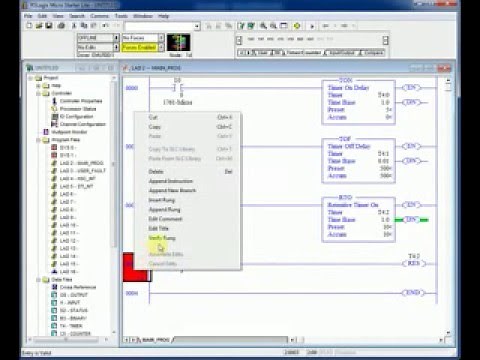Switch to the Compare instruction tab
480x360 pixels.
372,53
